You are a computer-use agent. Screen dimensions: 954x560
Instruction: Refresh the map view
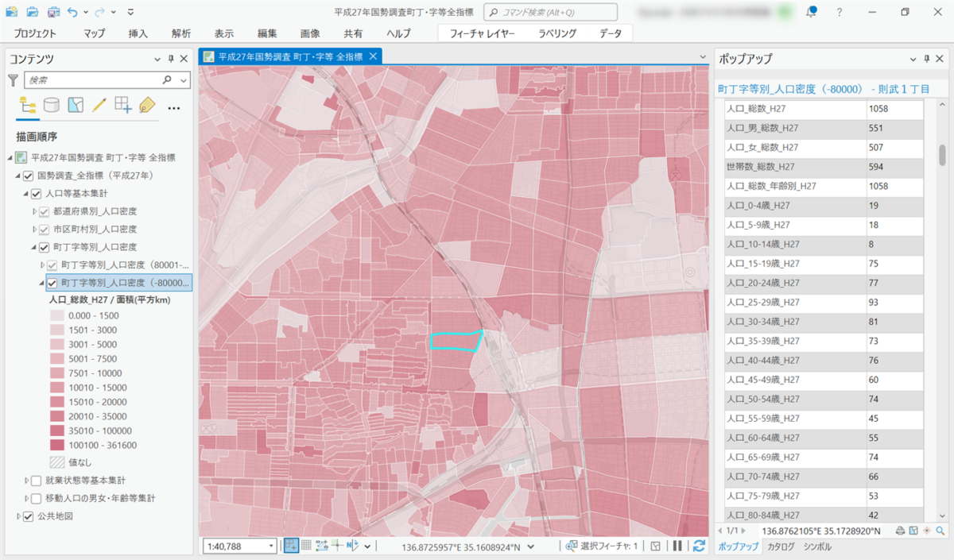[x=699, y=546]
